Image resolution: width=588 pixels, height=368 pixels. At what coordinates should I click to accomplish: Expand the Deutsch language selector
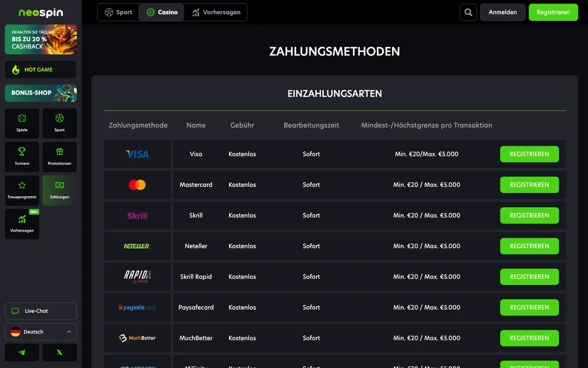click(41, 332)
